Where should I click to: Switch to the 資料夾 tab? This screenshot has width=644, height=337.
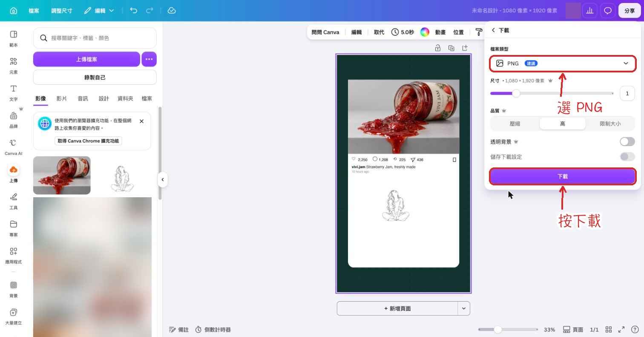tap(125, 98)
